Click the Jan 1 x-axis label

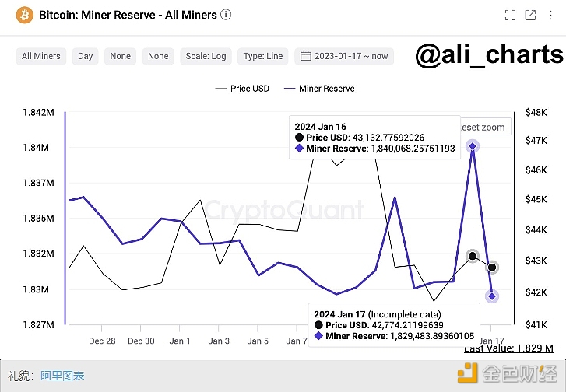click(x=180, y=341)
